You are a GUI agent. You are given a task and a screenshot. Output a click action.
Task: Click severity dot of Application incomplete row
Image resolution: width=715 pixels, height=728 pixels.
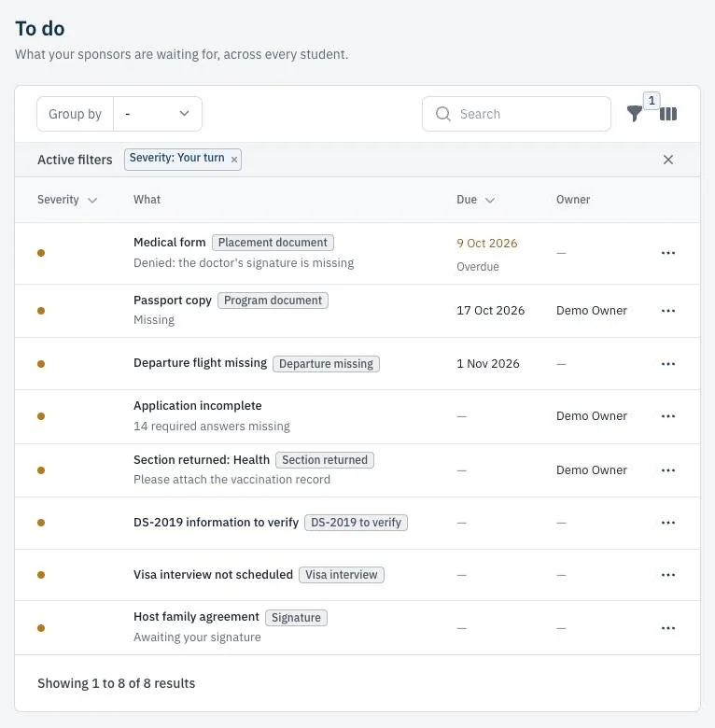[x=41, y=416]
